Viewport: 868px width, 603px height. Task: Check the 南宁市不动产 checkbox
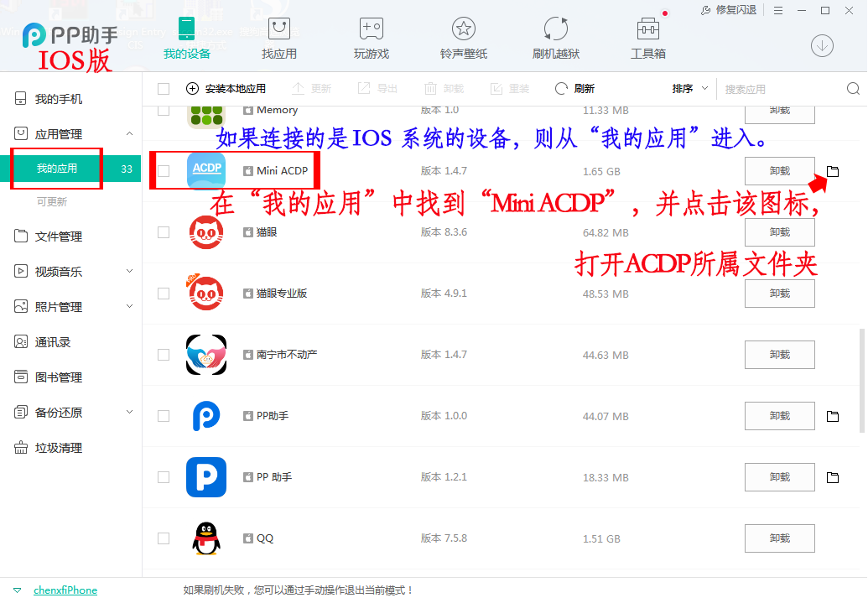tap(164, 355)
